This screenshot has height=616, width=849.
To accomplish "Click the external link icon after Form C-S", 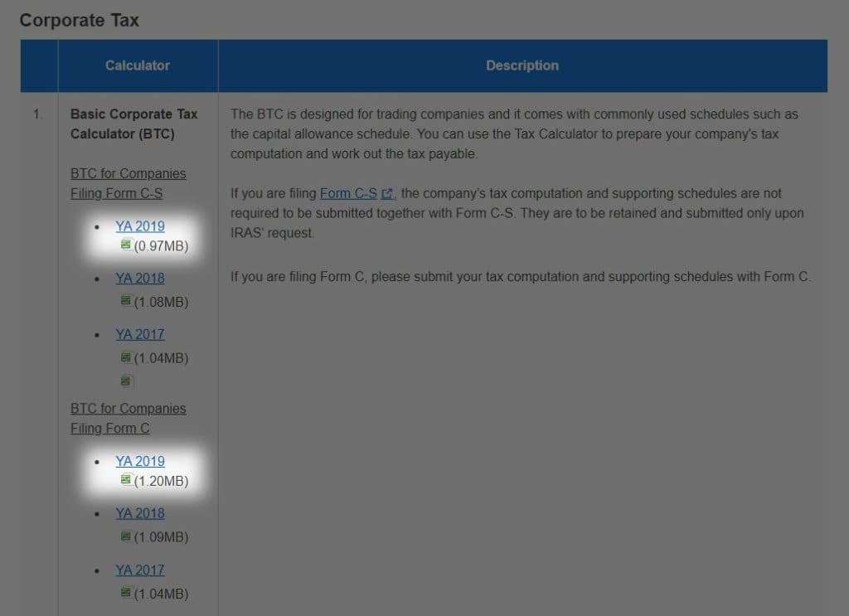I will click(387, 192).
